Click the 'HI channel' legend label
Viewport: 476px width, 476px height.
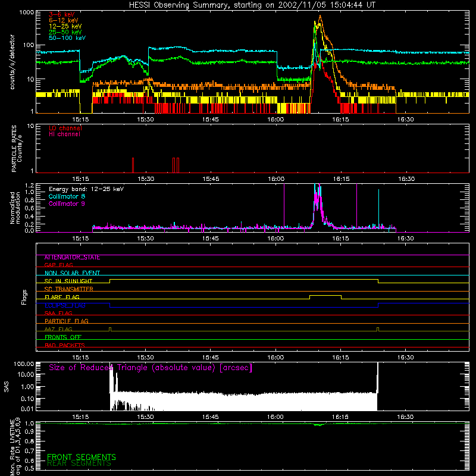tap(65, 134)
